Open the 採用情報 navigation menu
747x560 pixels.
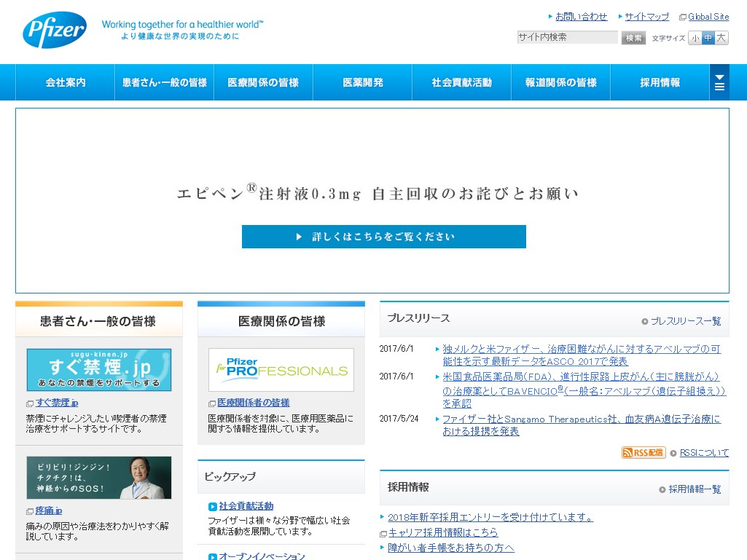tap(660, 82)
